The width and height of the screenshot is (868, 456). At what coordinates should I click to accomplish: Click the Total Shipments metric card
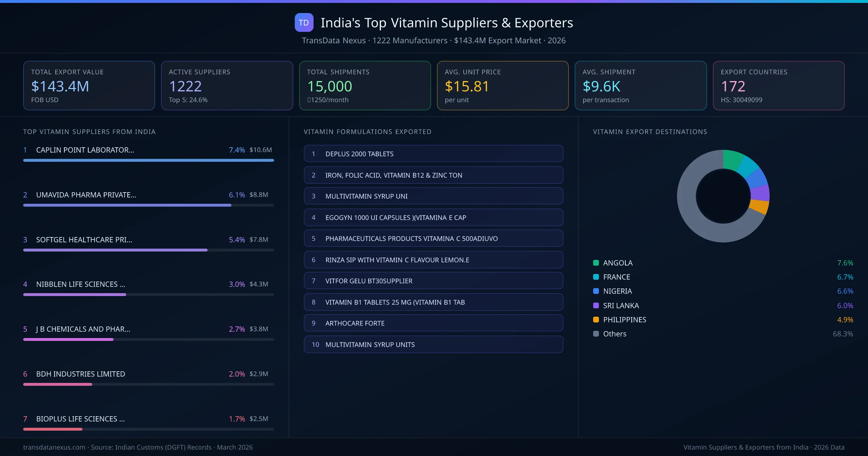[365, 85]
